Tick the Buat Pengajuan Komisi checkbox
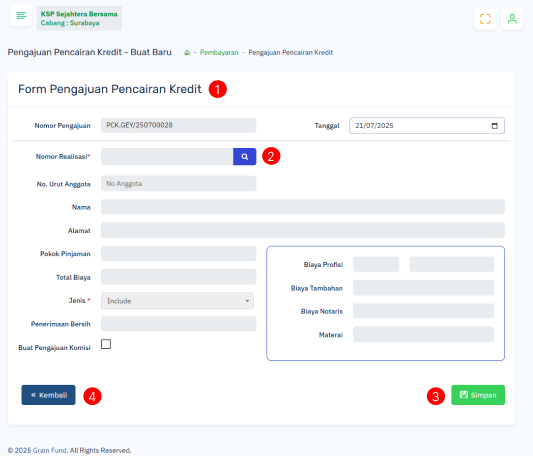Screen dimensions: 533x456 coord(106,344)
